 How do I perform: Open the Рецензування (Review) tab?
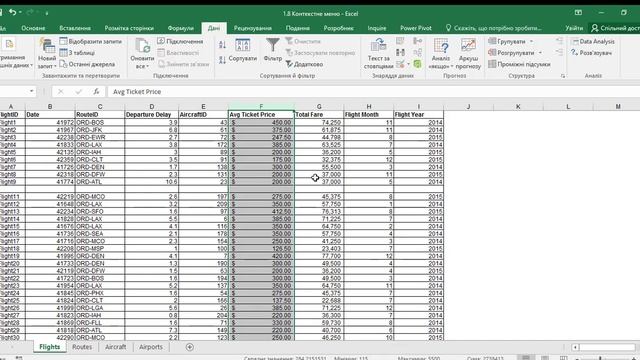[x=253, y=28]
